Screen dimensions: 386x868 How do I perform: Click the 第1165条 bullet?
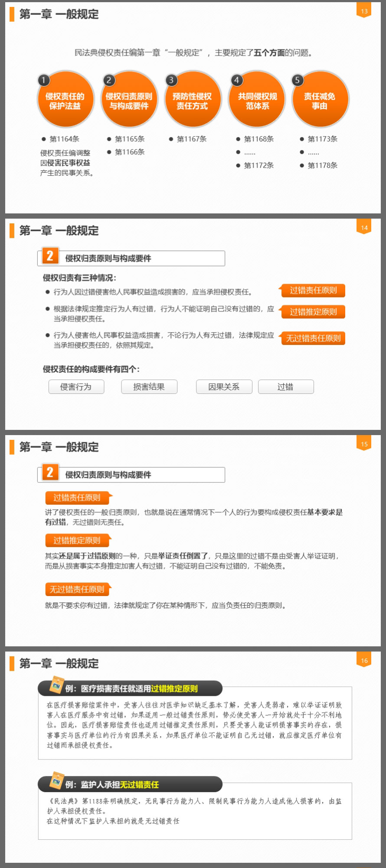pos(126,139)
